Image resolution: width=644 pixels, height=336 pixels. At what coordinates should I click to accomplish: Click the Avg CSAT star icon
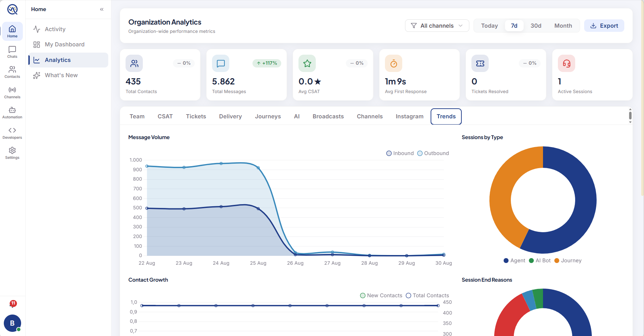[x=307, y=63]
